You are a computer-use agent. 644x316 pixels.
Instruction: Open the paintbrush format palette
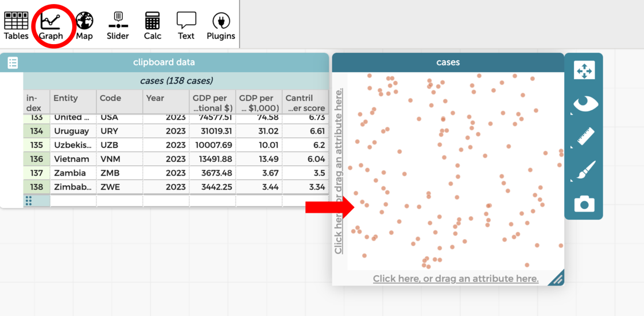click(x=584, y=170)
